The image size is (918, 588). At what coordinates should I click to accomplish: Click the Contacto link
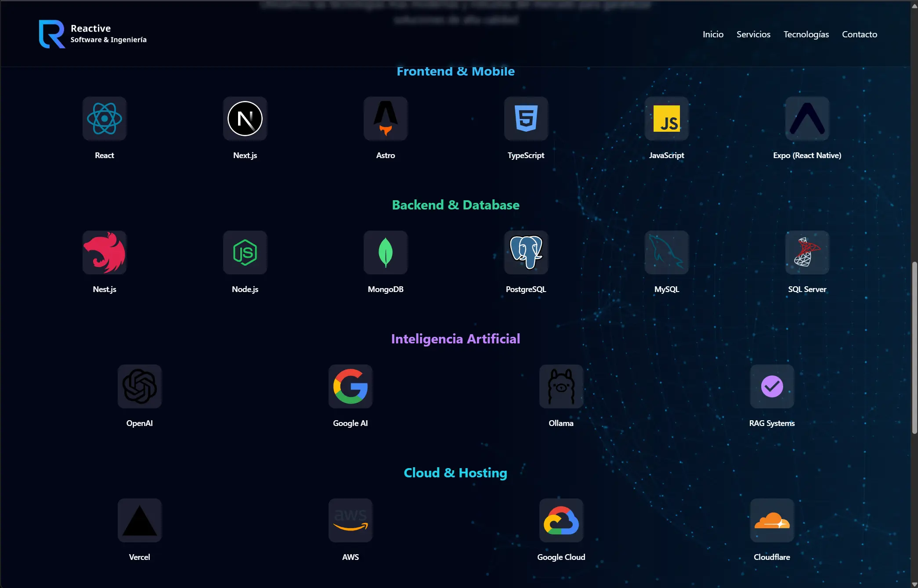pyautogui.click(x=860, y=34)
